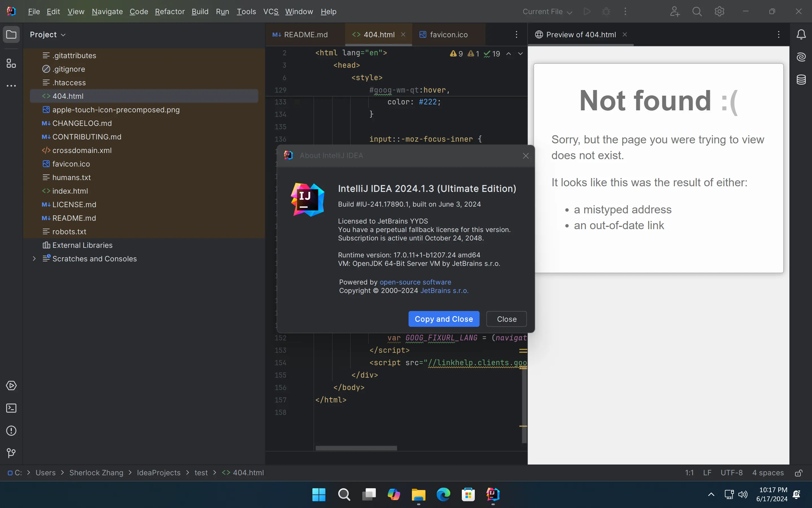
Task: Open File Explorer from taskbar
Action: tap(418, 494)
